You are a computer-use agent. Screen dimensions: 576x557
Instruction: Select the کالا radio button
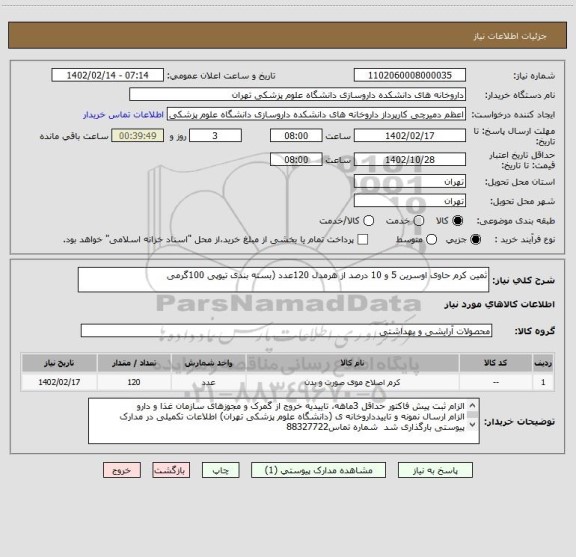point(458,221)
